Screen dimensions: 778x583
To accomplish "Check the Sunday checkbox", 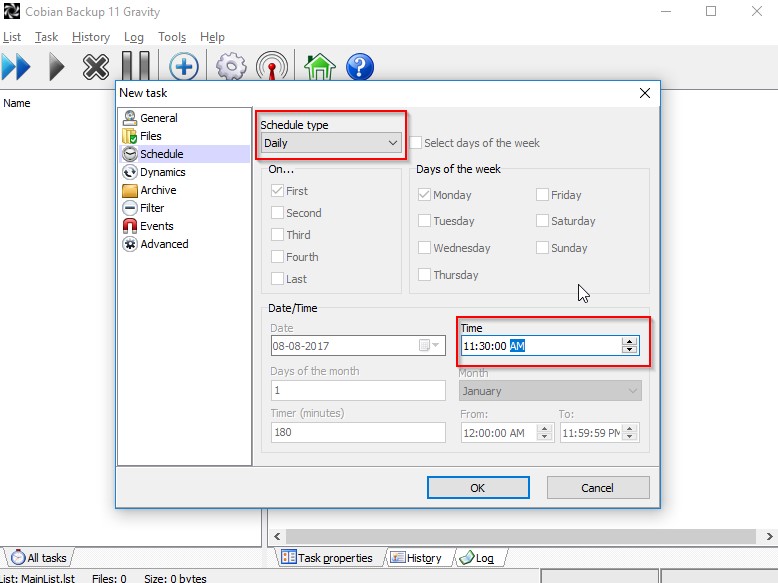I will 542,248.
